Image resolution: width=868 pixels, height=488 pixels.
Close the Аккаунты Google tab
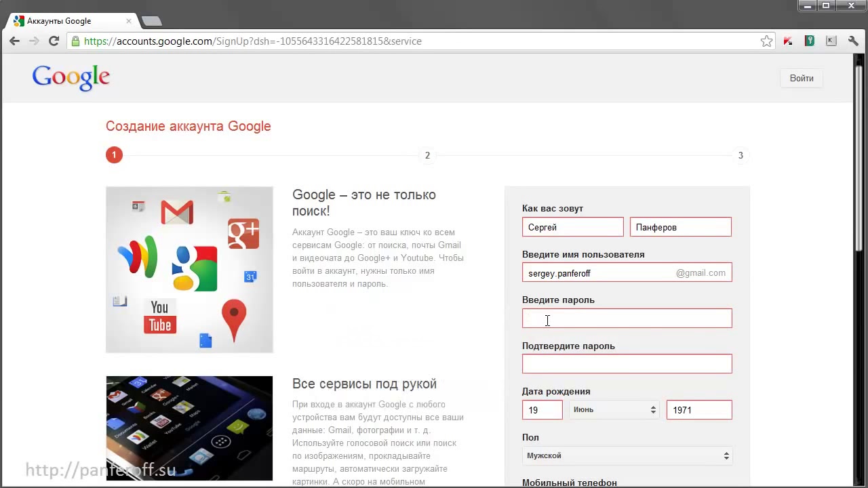129,21
